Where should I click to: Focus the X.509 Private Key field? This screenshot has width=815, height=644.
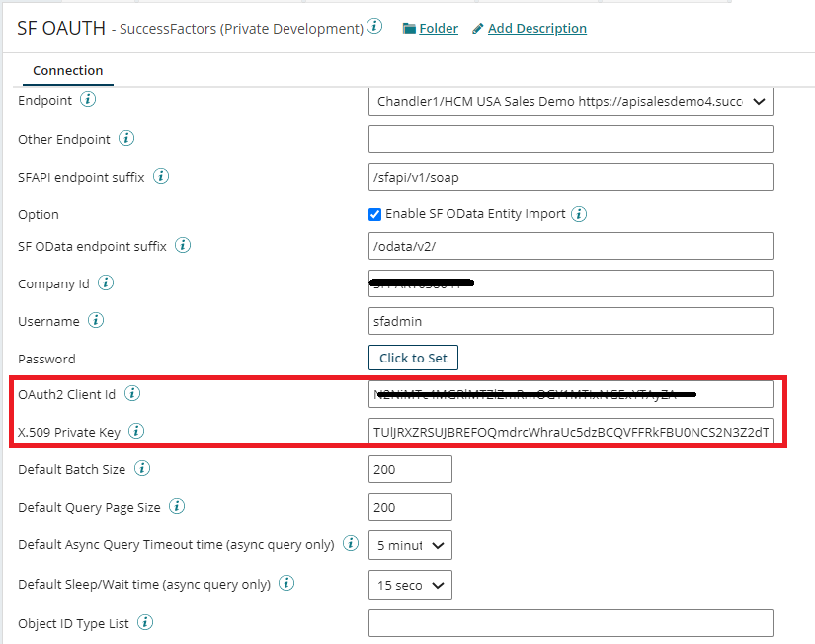(x=571, y=432)
